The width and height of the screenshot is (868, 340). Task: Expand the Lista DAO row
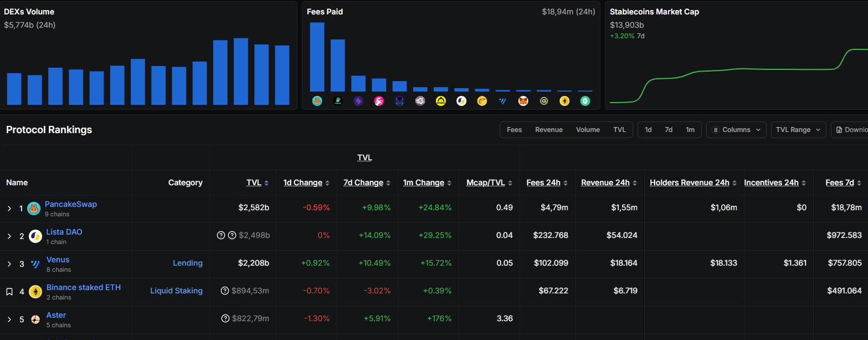point(9,236)
